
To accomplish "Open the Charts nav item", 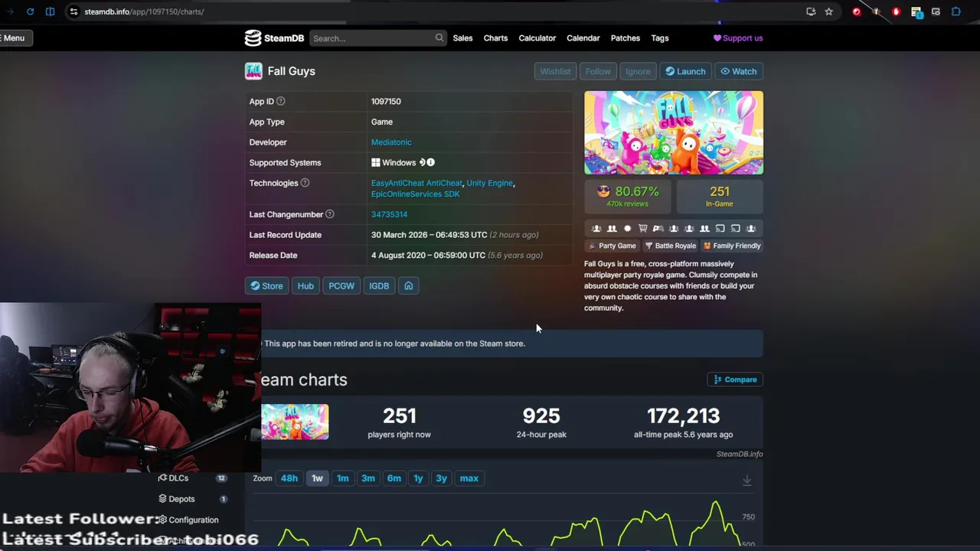I will pos(495,38).
